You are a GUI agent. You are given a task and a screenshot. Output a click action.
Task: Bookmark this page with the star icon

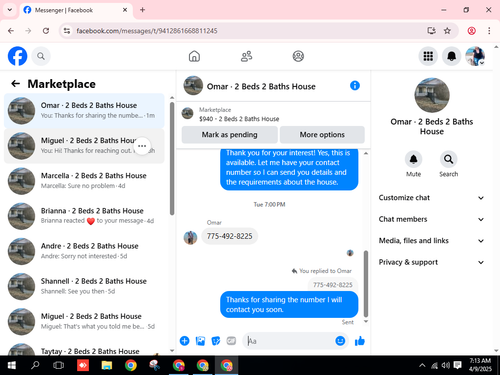[x=447, y=31]
